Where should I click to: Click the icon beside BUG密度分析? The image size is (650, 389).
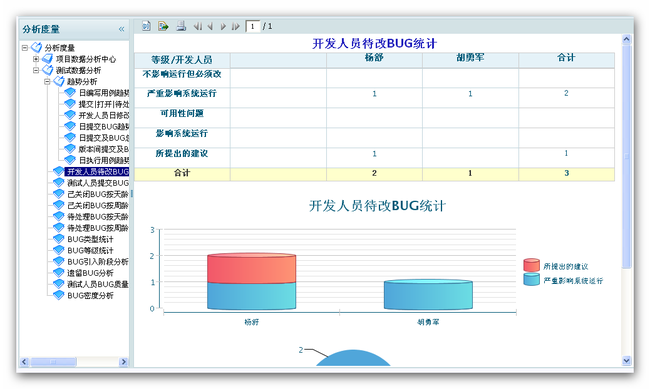pyautogui.click(x=59, y=295)
